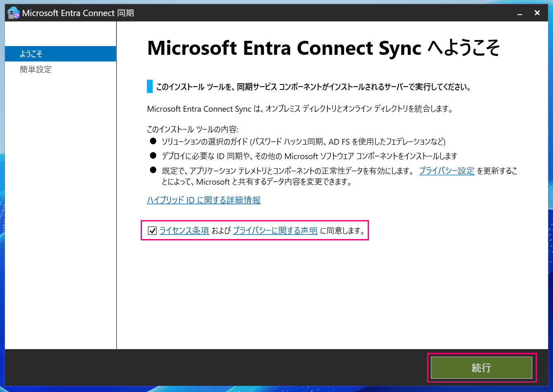
Task: Click the 続行 continue button
Action: point(481,368)
